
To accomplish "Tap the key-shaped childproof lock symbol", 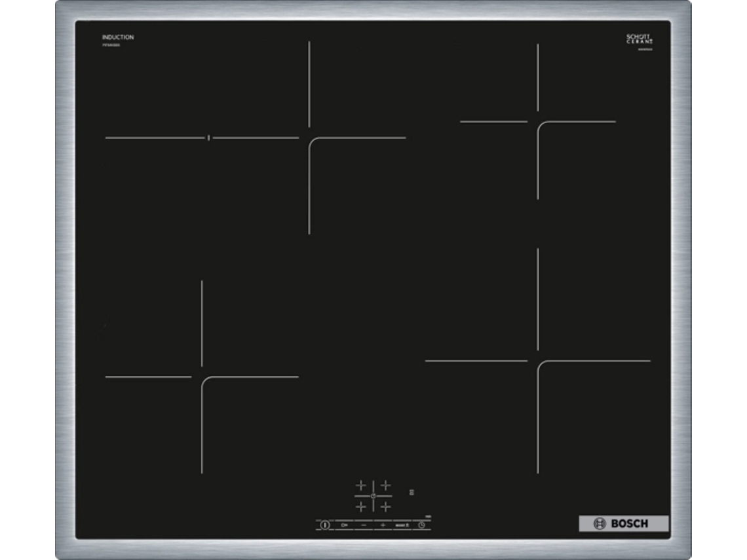I will click(x=344, y=525).
